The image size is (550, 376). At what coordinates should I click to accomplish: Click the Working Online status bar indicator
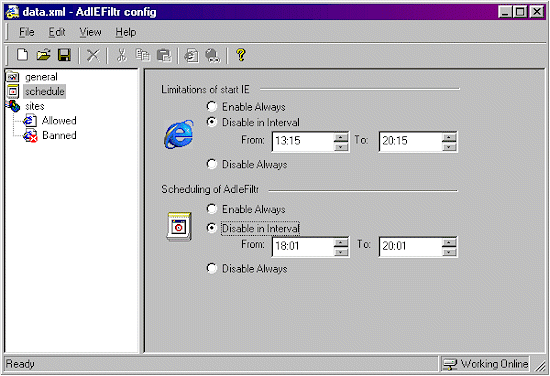click(485, 364)
